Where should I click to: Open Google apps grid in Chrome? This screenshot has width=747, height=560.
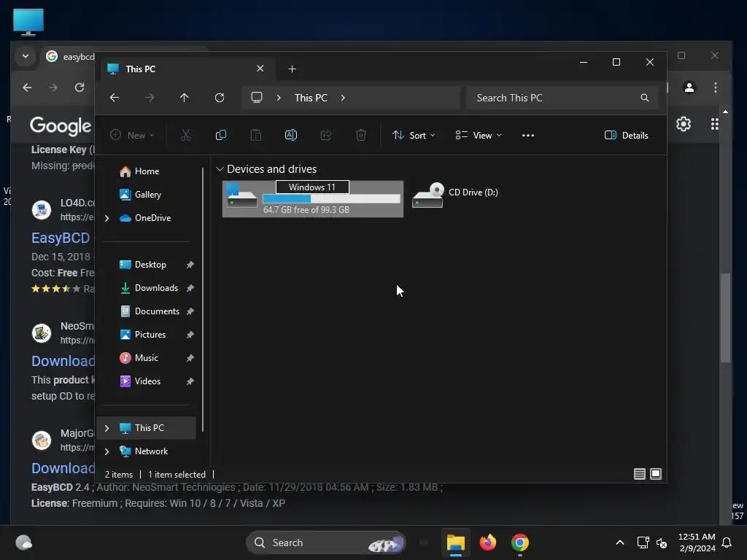point(715,124)
